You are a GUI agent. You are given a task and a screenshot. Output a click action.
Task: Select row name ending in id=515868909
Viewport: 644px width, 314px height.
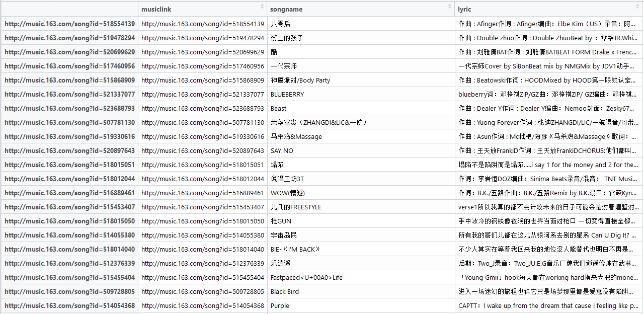click(69, 80)
